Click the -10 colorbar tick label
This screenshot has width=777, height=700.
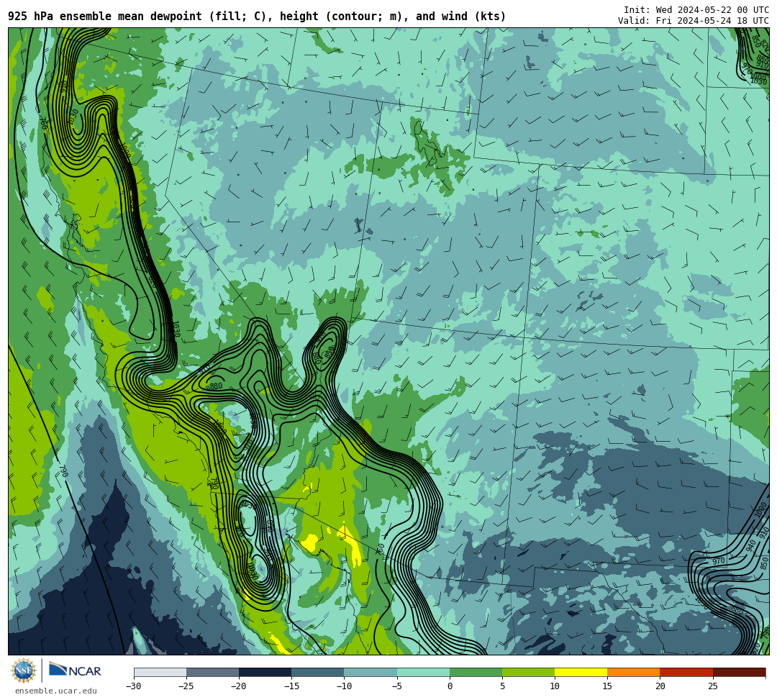pos(344,686)
